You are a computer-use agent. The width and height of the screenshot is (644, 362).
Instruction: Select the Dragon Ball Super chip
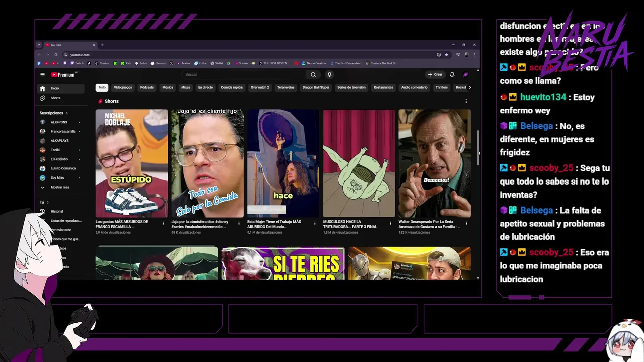(316, 87)
